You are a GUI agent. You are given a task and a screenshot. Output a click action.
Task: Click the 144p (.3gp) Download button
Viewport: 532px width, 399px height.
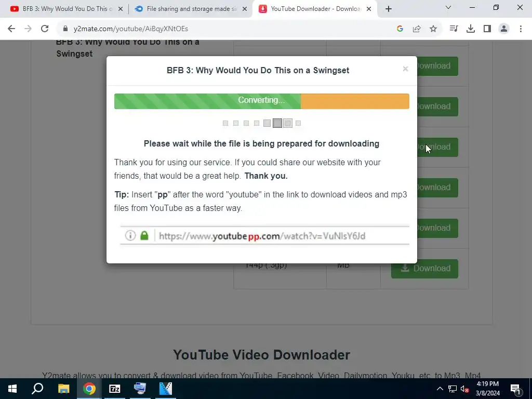tap(425, 269)
